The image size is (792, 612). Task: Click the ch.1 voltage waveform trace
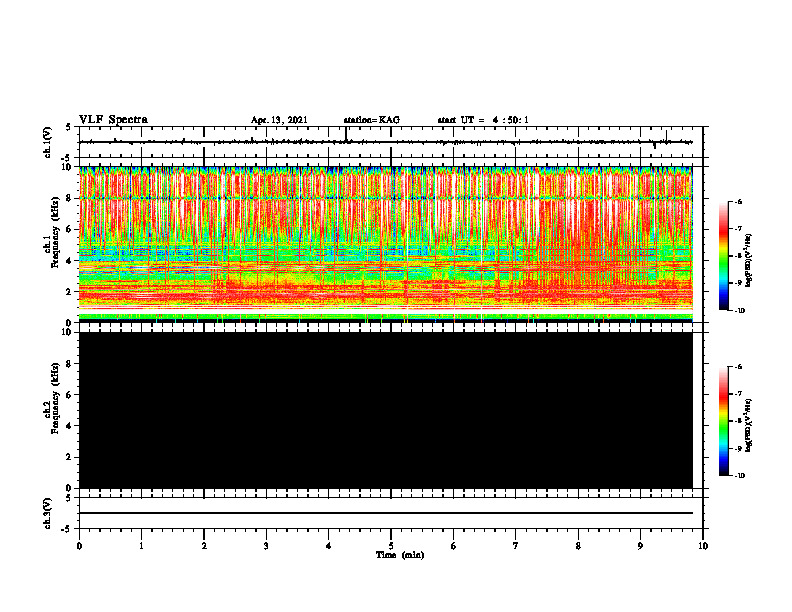(x=386, y=142)
